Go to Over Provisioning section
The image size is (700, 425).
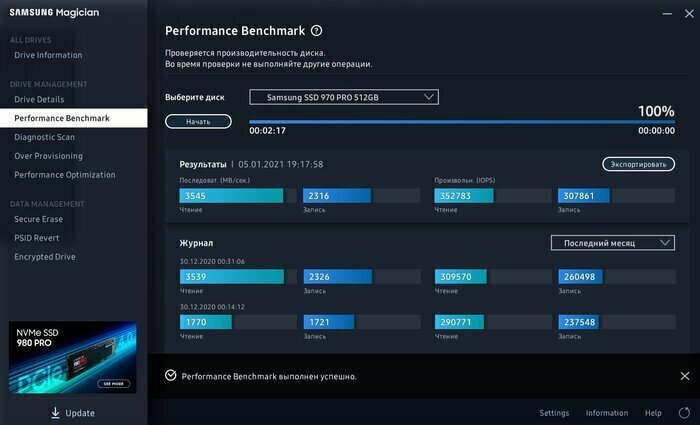point(48,156)
